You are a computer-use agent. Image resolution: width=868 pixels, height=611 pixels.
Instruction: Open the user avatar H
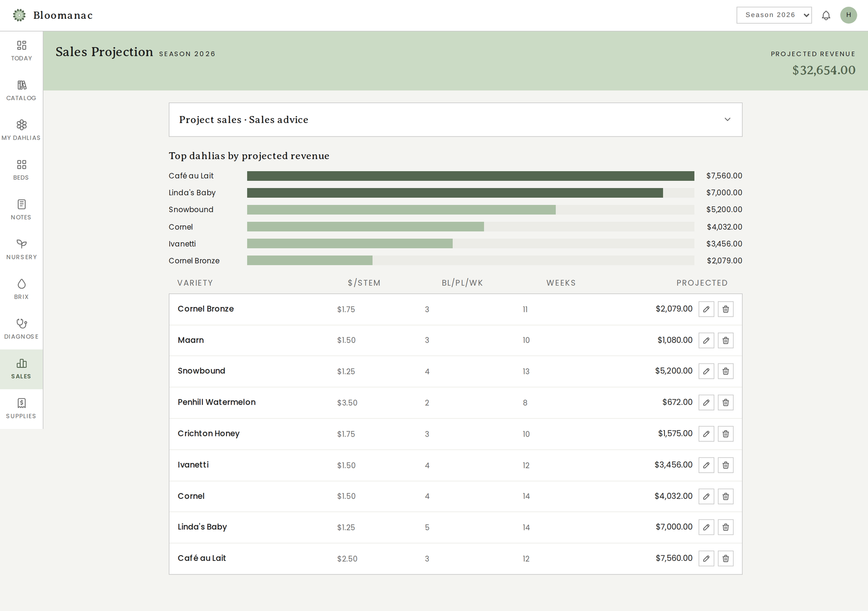(849, 15)
